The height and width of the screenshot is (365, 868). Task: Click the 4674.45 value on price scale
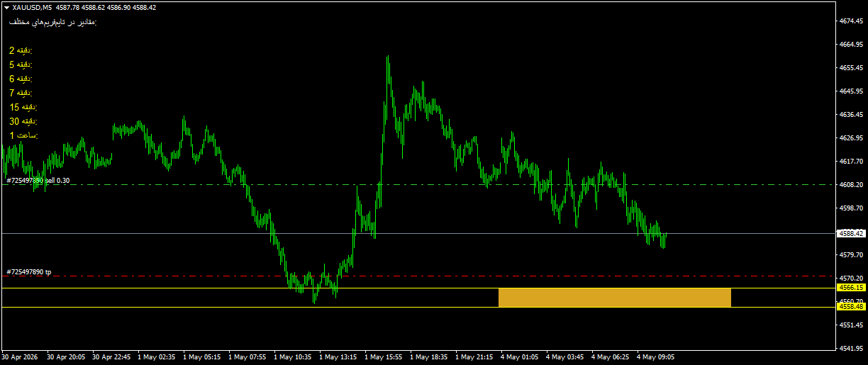click(850, 21)
